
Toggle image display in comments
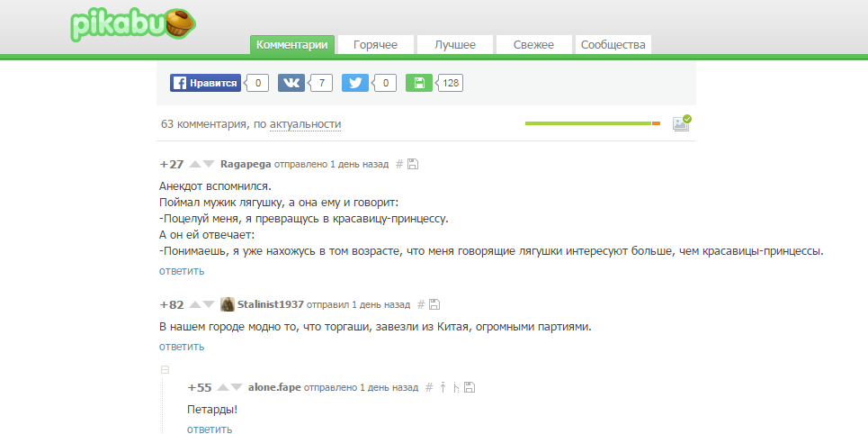pos(681,123)
